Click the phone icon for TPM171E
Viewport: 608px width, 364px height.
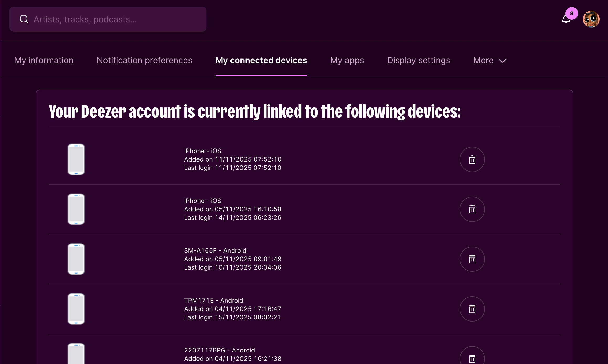tap(76, 309)
